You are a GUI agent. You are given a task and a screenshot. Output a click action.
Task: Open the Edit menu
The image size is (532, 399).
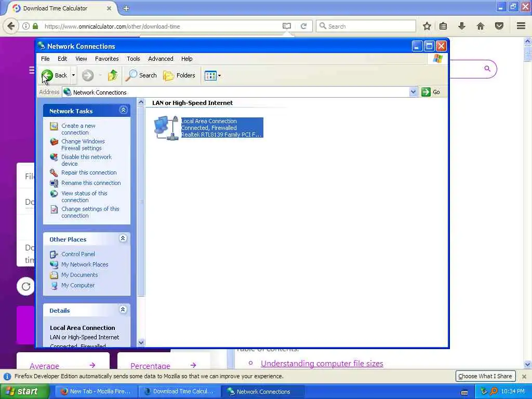click(62, 59)
